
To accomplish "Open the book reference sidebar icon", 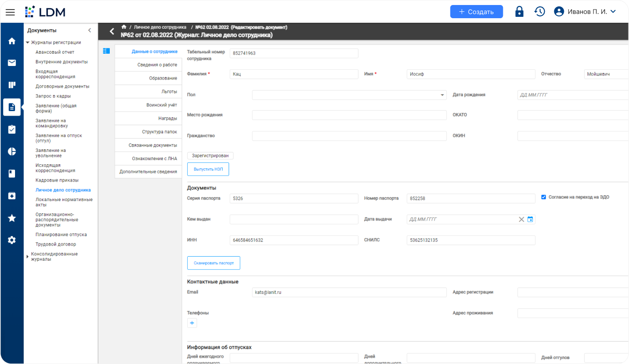I will pos(12,173).
